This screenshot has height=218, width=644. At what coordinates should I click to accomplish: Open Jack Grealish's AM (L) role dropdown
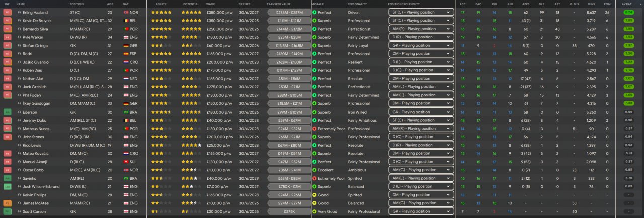(421, 87)
